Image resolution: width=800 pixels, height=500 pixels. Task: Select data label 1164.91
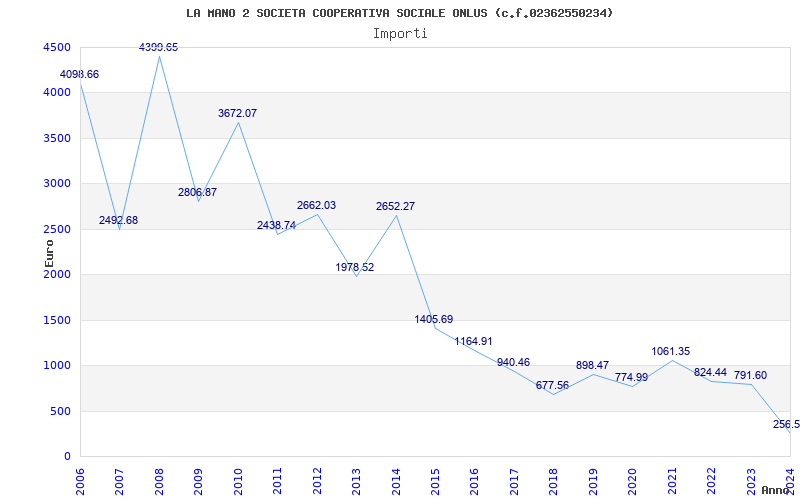pos(473,341)
